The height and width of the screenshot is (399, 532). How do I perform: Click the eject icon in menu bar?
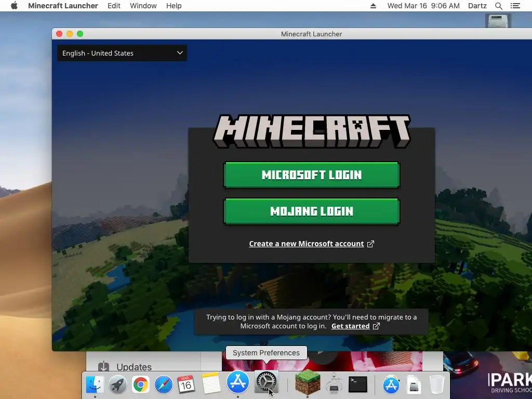click(x=373, y=6)
